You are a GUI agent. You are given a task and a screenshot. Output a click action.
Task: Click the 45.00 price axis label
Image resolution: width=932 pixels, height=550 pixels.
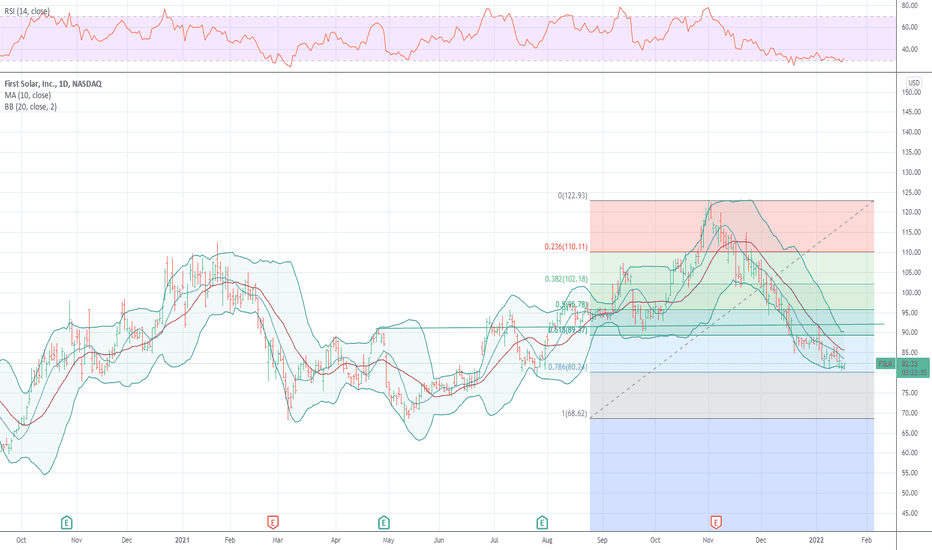click(910, 513)
